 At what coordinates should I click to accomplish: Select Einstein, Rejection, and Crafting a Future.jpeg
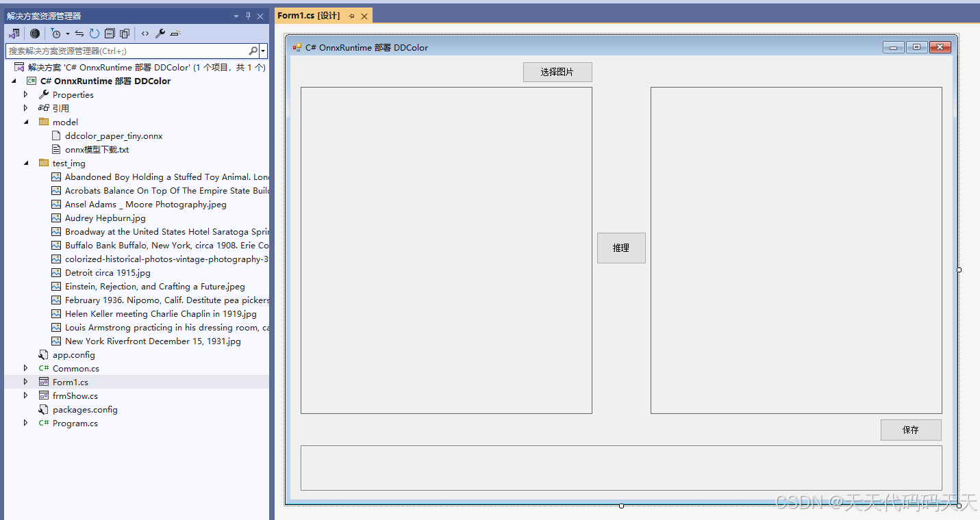click(x=155, y=286)
